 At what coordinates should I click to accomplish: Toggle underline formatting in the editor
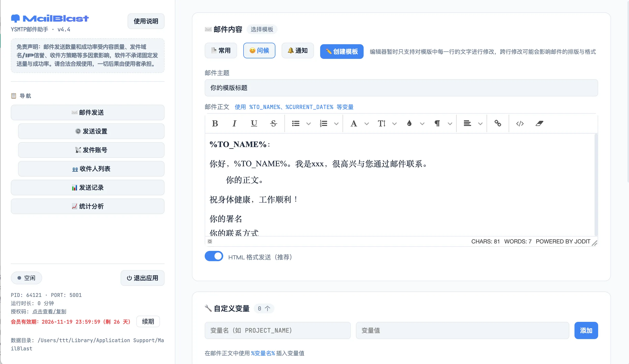(x=254, y=124)
